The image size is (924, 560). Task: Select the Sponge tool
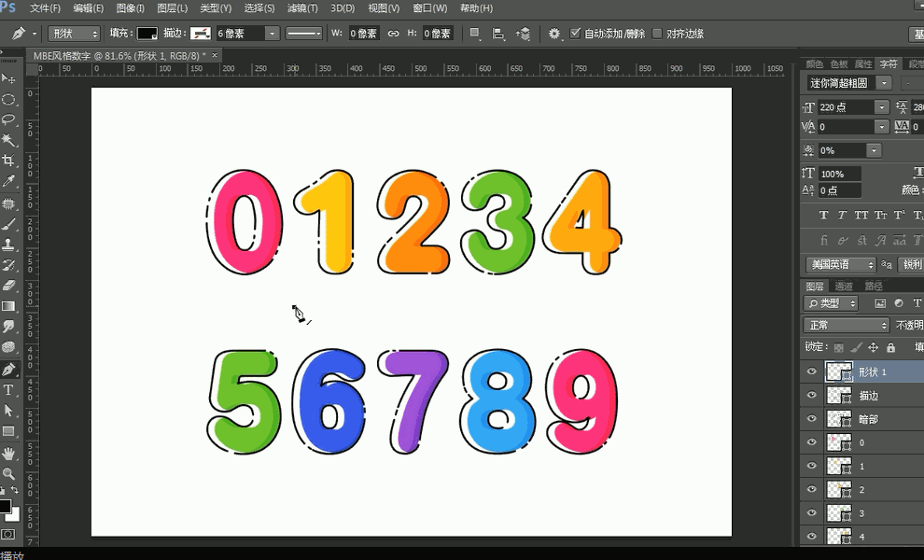8,347
